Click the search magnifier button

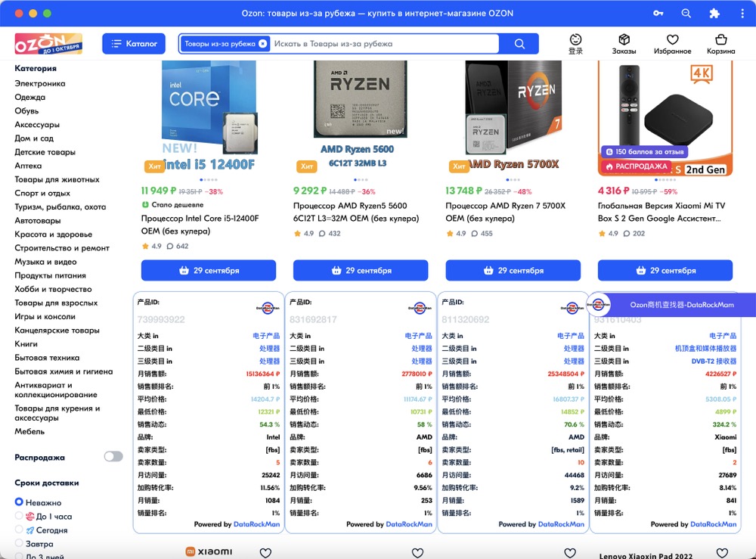(519, 44)
